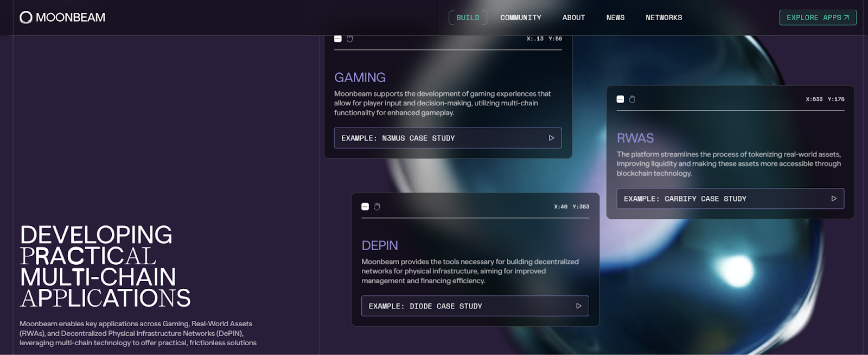The width and height of the screenshot is (868, 355).
Task: Open the Carbify case study example
Action: 730,199
